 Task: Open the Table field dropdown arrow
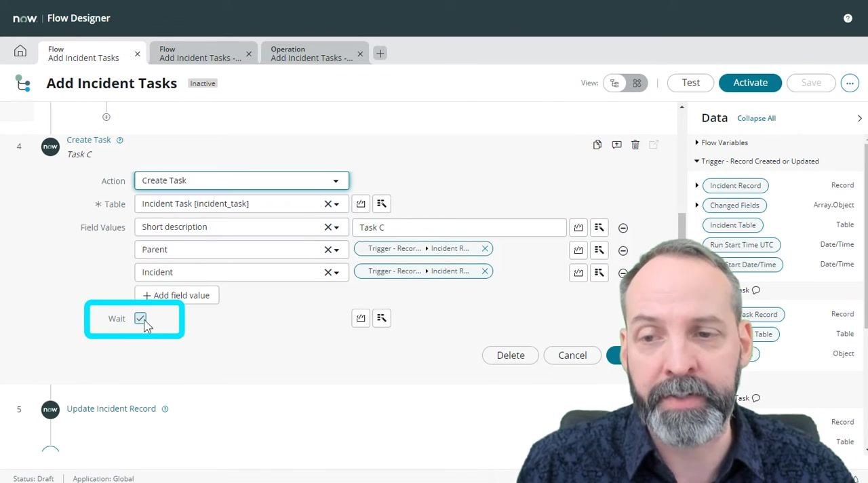tap(336, 204)
